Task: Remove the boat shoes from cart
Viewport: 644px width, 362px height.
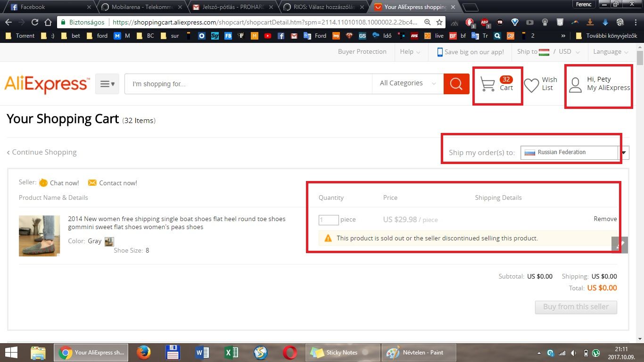Action: (x=605, y=219)
